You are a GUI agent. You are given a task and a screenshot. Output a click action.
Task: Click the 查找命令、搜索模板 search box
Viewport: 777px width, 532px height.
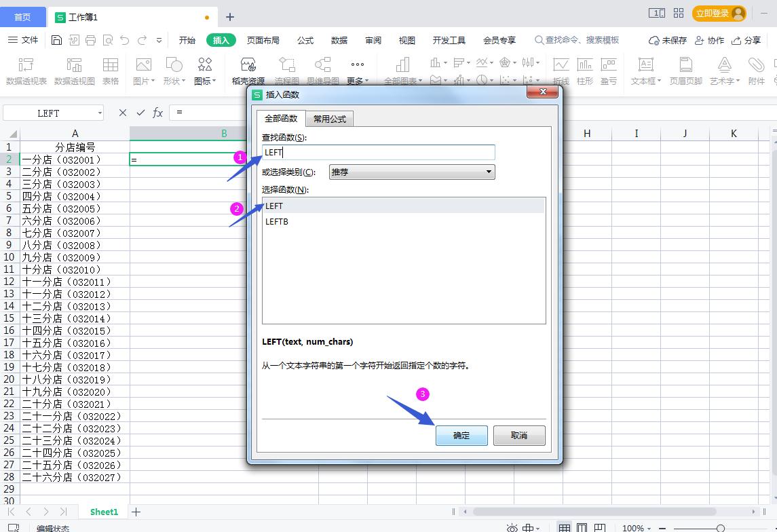coord(577,40)
